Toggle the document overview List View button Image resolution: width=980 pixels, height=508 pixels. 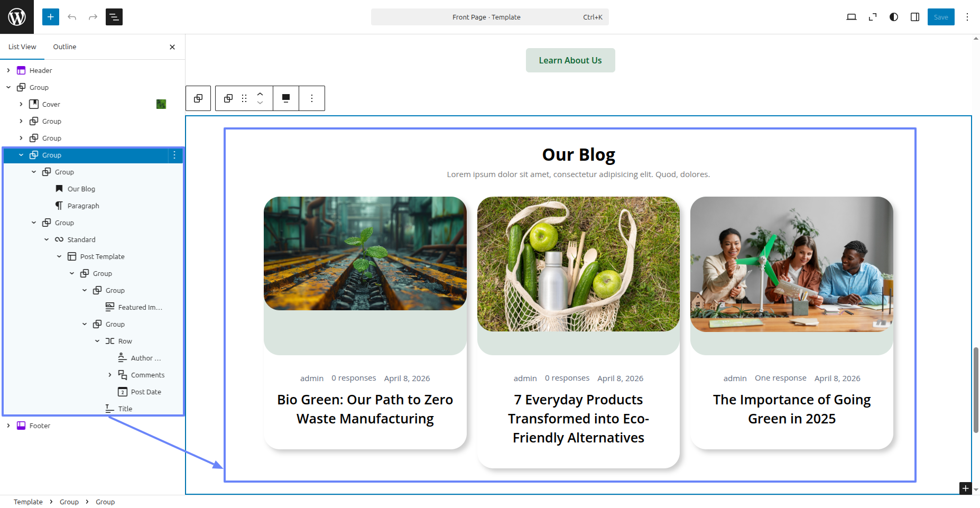(x=114, y=17)
